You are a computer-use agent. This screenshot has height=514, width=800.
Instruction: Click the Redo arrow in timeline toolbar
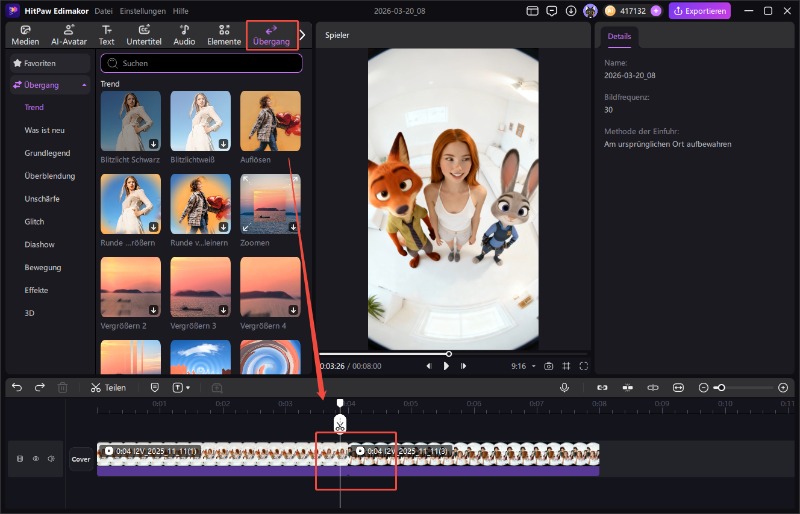[40, 387]
